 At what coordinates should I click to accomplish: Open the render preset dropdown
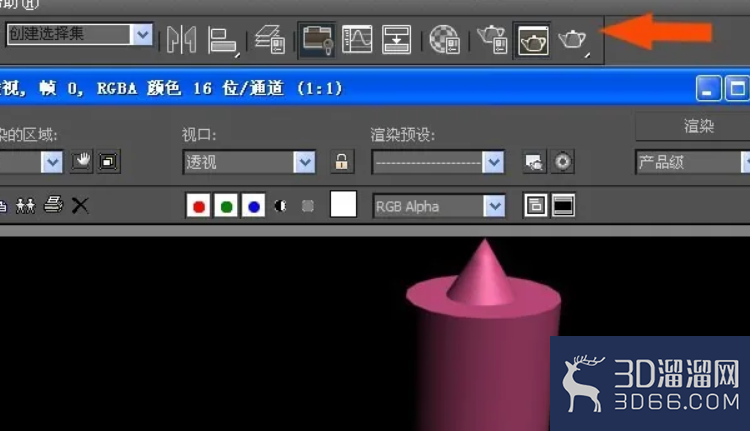tap(438, 162)
